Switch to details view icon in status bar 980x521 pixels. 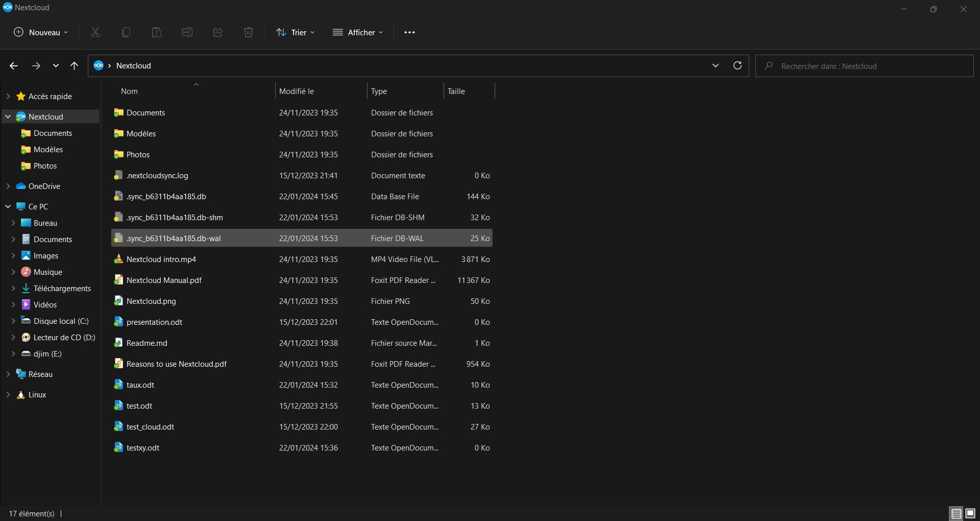pos(957,513)
